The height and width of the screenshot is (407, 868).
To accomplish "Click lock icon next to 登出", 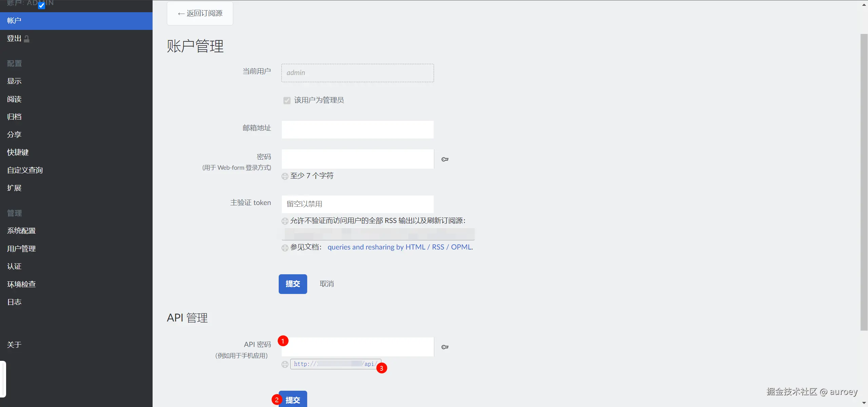I will coord(26,39).
